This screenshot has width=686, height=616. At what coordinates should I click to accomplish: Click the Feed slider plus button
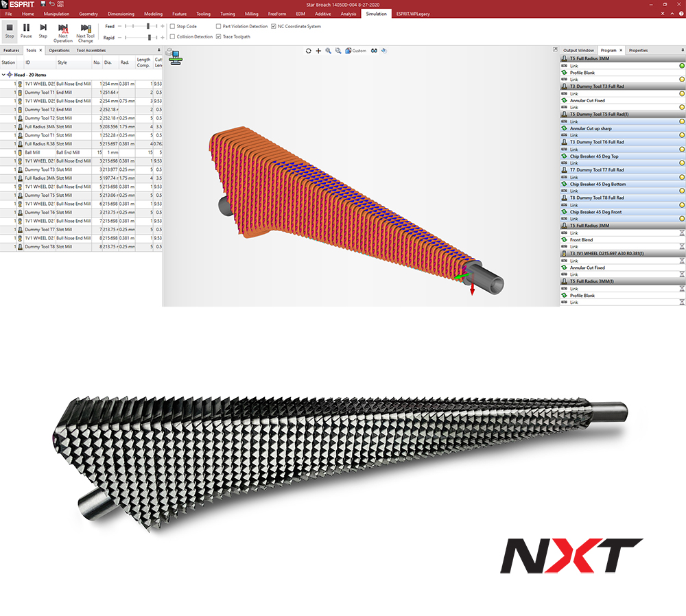pyautogui.click(x=163, y=26)
